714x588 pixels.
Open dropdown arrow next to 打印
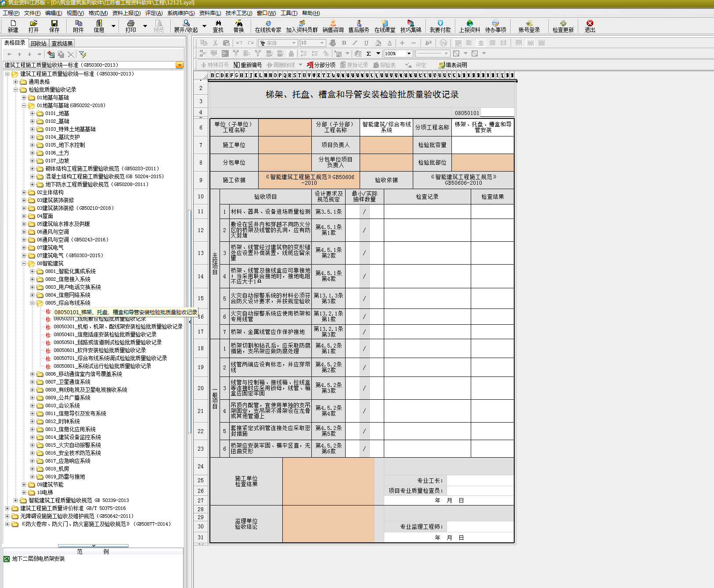[145, 26]
